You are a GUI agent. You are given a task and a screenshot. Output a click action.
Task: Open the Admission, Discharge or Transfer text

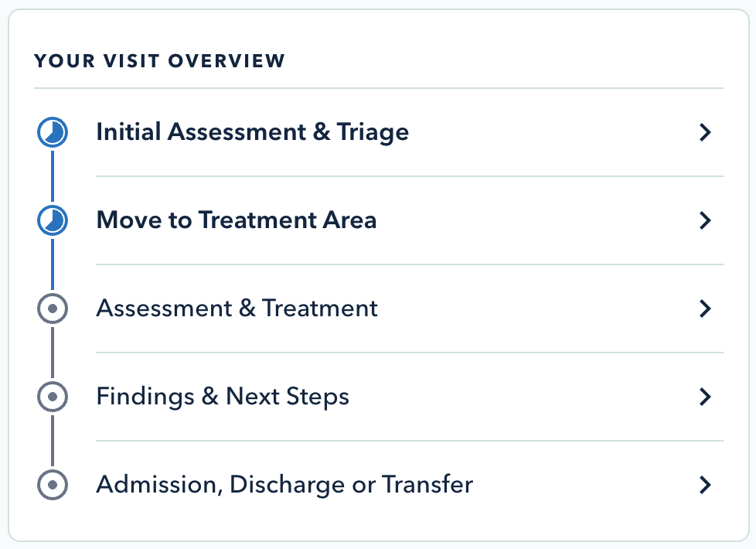pos(284,485)
